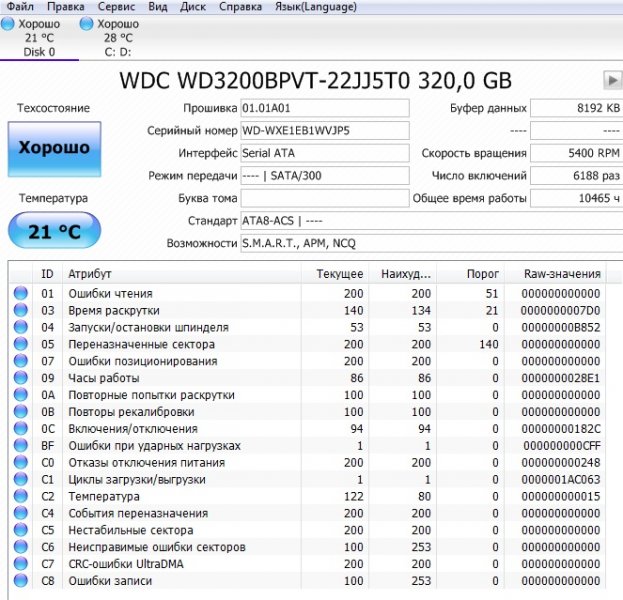
Task: Click the 21 °C temperature indicator
Action: point(54,231)
